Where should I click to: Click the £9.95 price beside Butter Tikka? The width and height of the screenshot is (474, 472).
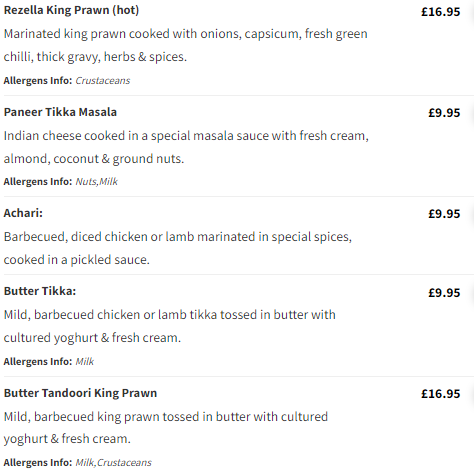(x=444, y=293)
